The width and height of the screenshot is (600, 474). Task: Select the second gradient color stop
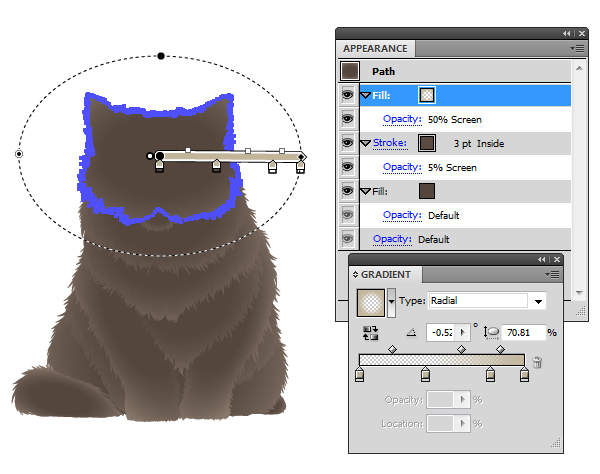coord(425,374)
